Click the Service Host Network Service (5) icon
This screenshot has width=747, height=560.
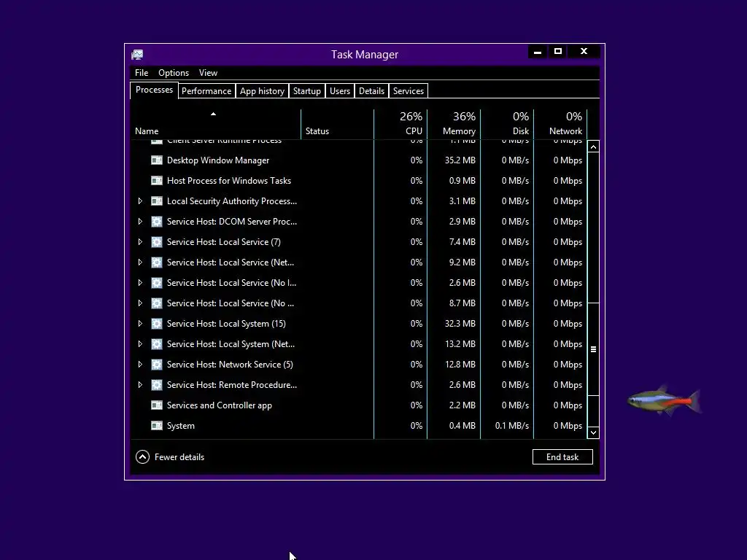[x=157, y=365]
